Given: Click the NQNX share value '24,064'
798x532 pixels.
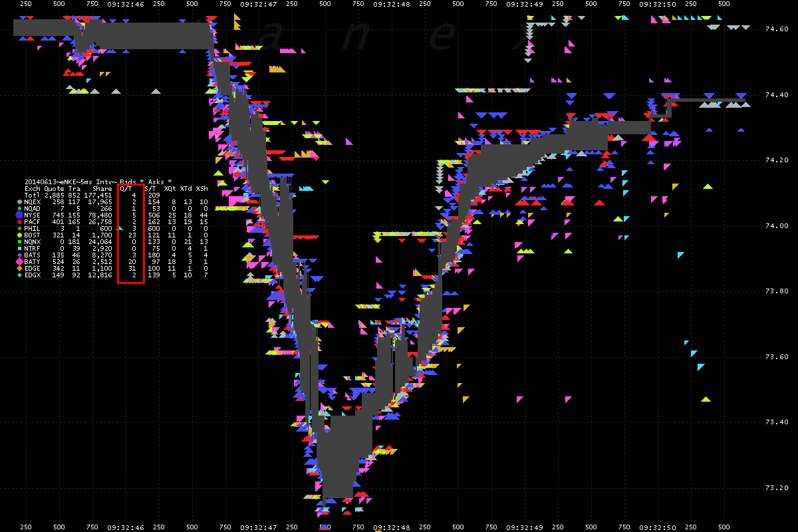Looking at the screenshot, I should click(100, 241).
